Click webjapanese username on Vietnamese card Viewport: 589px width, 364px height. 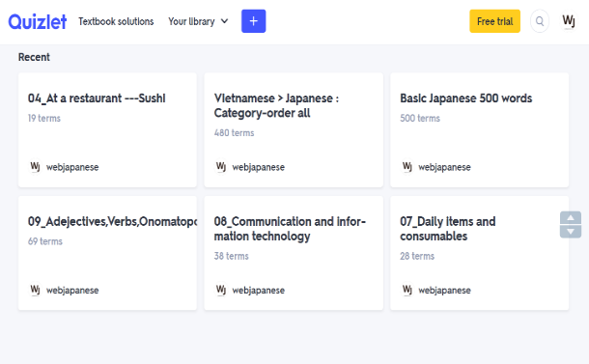259,167
